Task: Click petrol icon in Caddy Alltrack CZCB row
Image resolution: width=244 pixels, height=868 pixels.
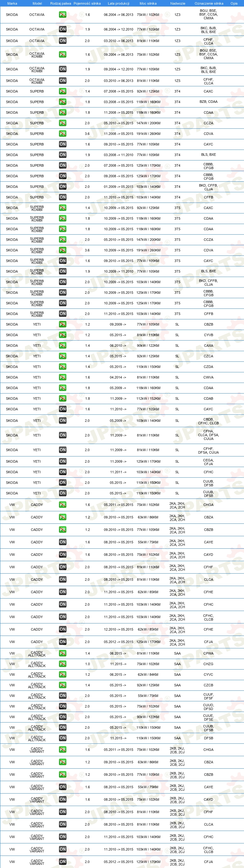Action: (62, 685)
